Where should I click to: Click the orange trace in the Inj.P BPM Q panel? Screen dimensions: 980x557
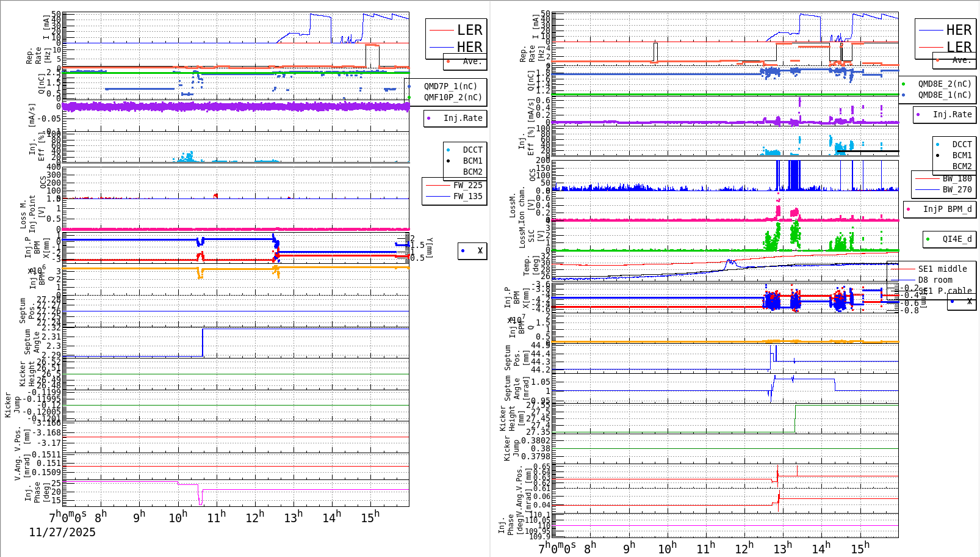tap(702, 341)
